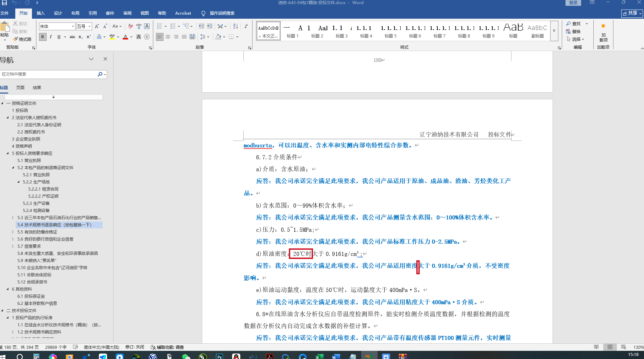This screenshot has width=644, height=359.
Task: Expand the styles gallery
Action: tap(554, 31)
